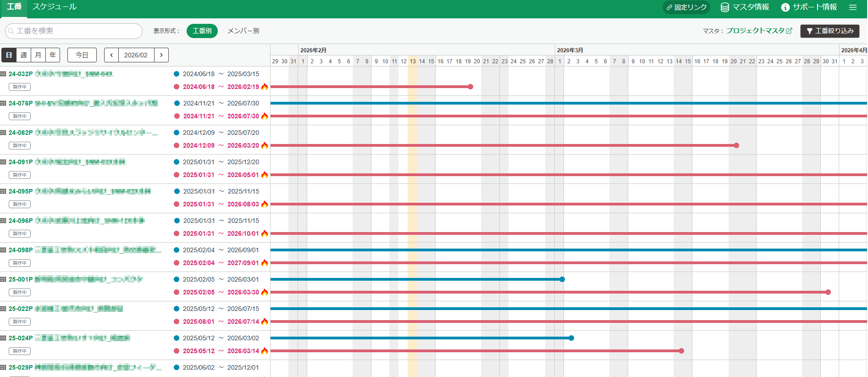
Task: Open the マスタ情報 menu
Action: click(745, 7)
